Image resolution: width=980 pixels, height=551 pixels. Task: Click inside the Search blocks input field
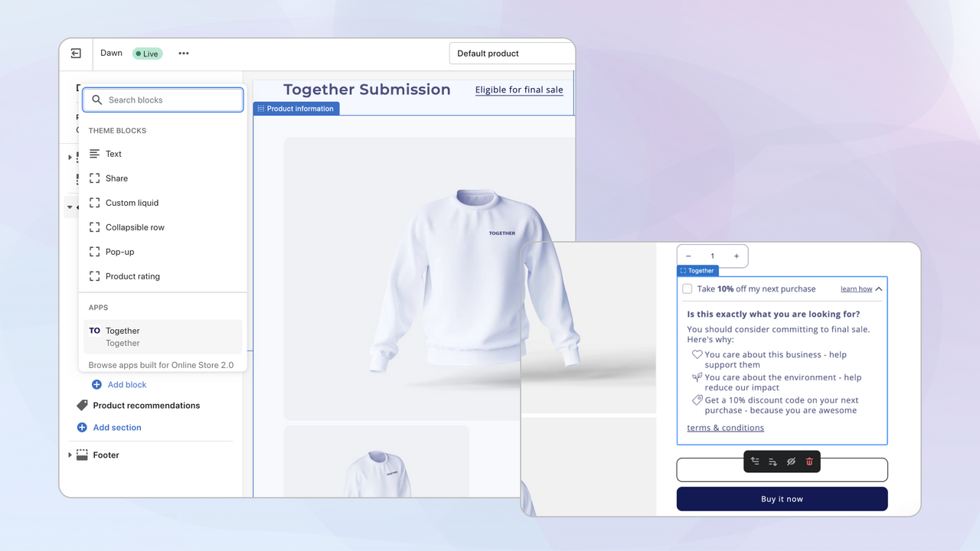tap(162, 99)
